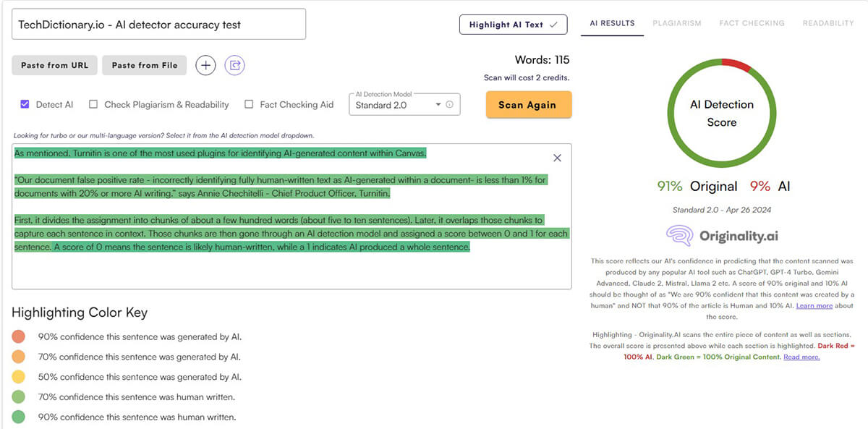Image resolution: width=868 pixels, height=429 pixels.
Task: Click the checkmark in Highlight AI Text
Action: click(553, 25)
